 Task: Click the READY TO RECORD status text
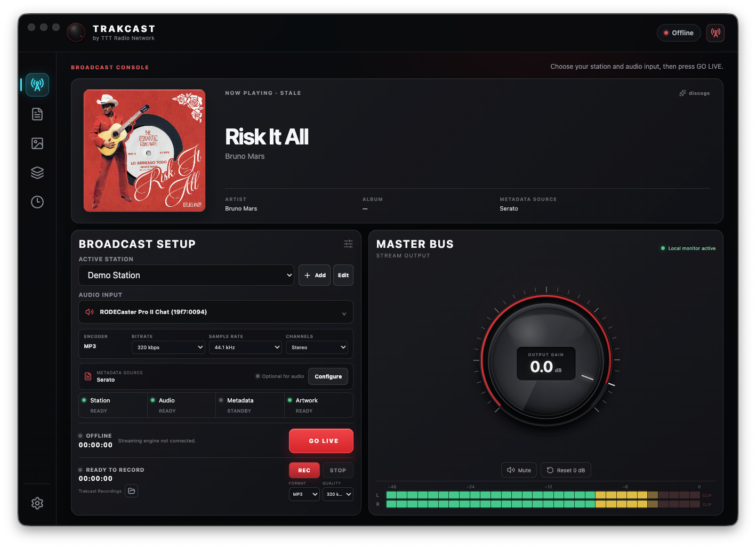coord(115,470)
